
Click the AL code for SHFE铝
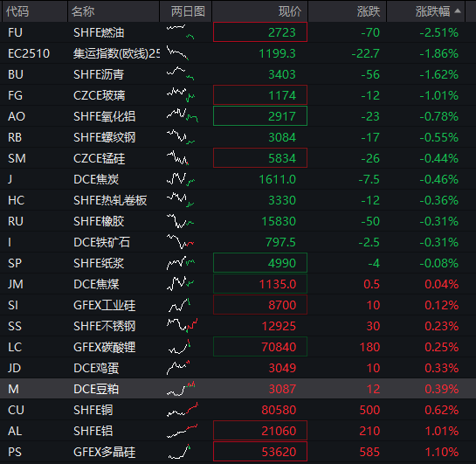pos(15,431)
